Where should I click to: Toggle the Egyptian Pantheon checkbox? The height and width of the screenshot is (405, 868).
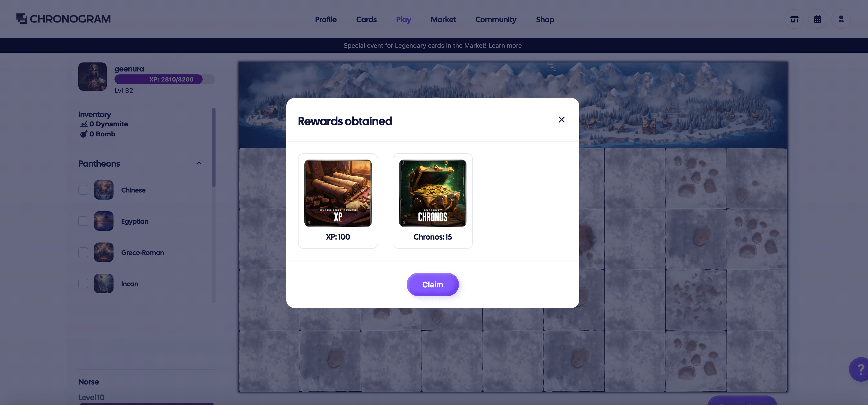(x=83, y=221)
